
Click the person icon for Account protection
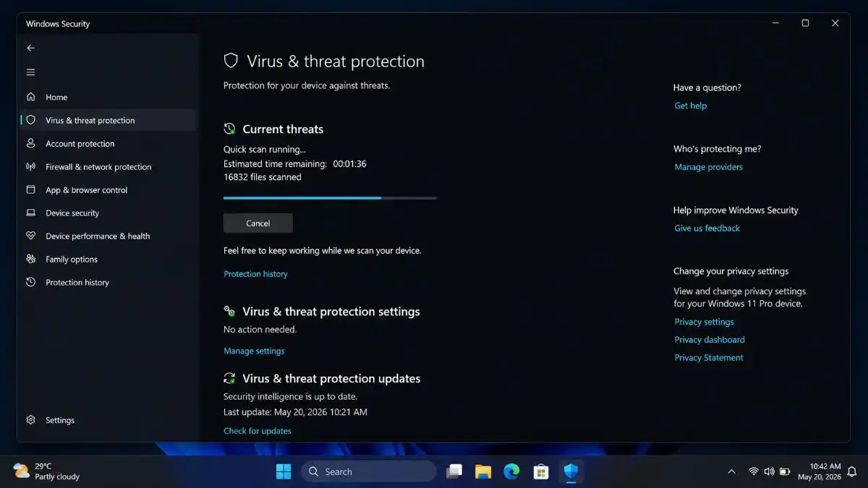click(30, 143)
